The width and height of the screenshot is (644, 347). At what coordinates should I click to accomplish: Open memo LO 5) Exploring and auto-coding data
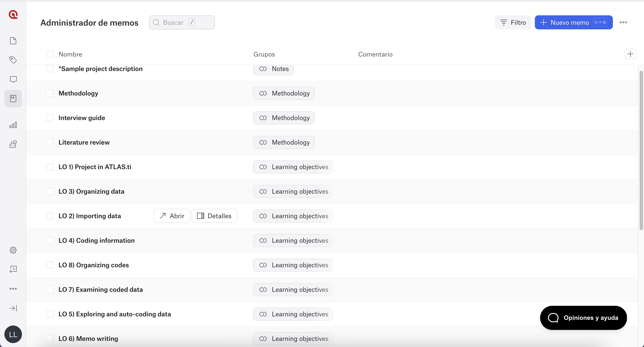[x=115, y=314]
